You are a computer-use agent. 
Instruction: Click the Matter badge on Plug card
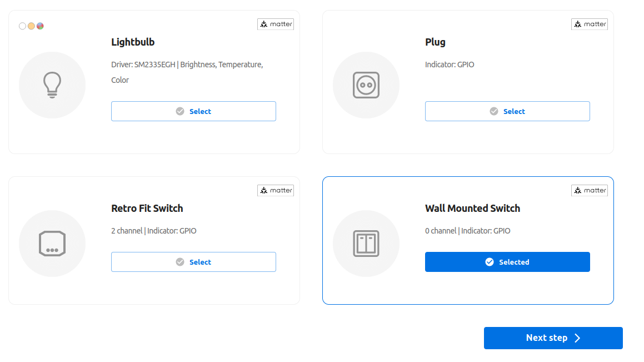coord(590,24)
